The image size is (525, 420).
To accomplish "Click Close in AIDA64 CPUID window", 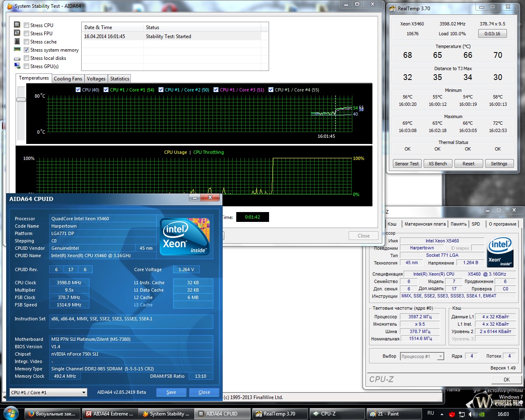I will 204,393.
